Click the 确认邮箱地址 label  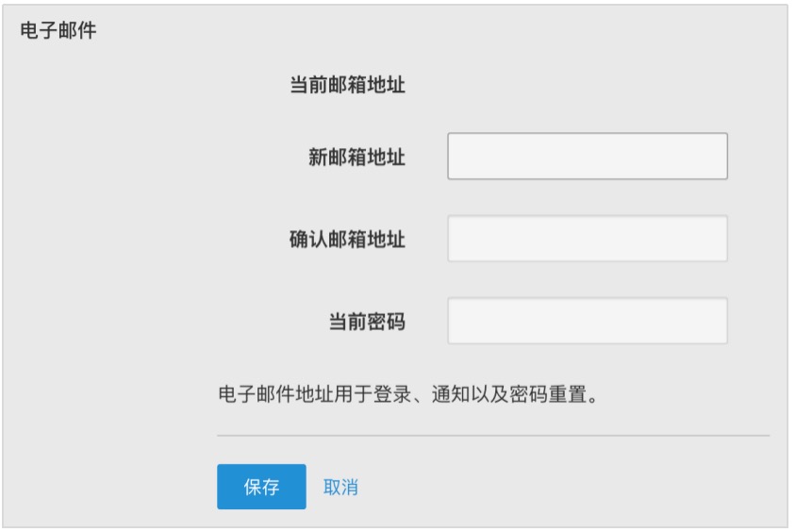(x=347, y=239)
